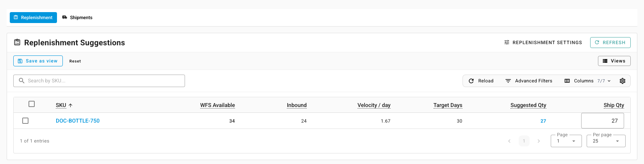Click the search magnifier icon
This screenshot has width=644, height=164.
pyautogui.click(x=21, y=80)
